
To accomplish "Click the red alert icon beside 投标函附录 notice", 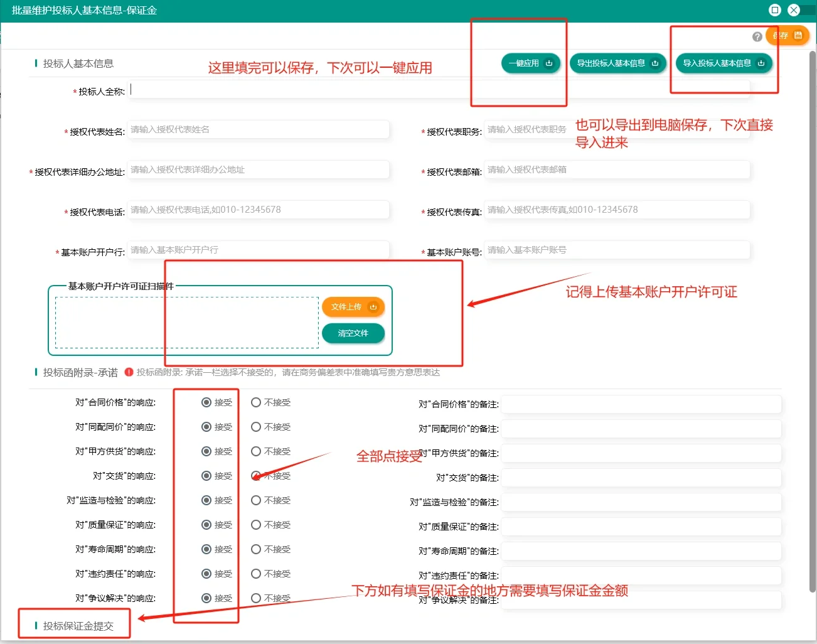I will click(129, 372).
